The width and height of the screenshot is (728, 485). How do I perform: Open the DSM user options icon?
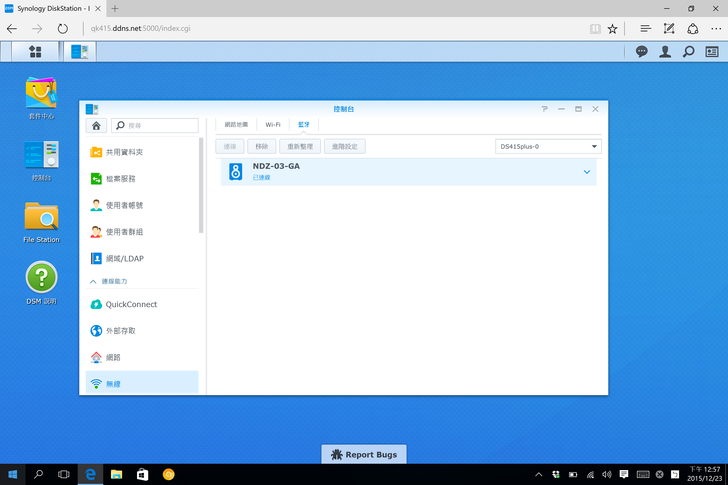pos(666,52)
